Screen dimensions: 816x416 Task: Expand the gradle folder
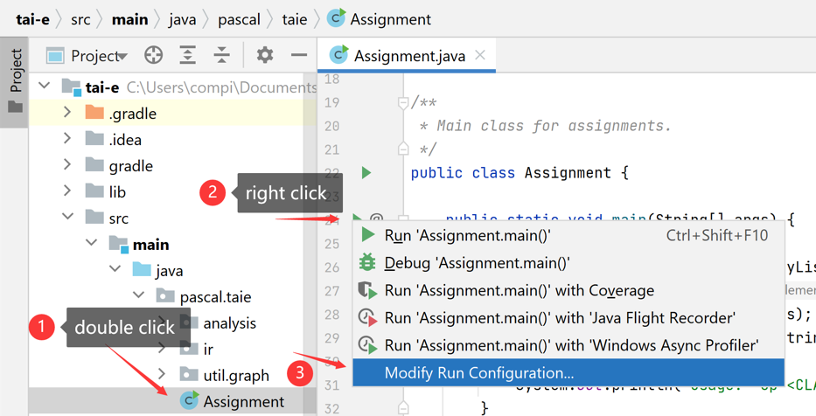click(67, 164)
